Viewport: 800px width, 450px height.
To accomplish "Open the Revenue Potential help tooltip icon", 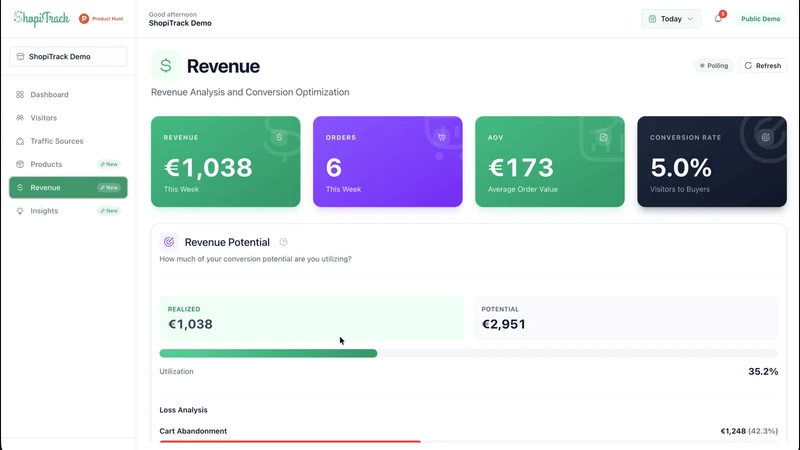I will click(x=283, y=242).
